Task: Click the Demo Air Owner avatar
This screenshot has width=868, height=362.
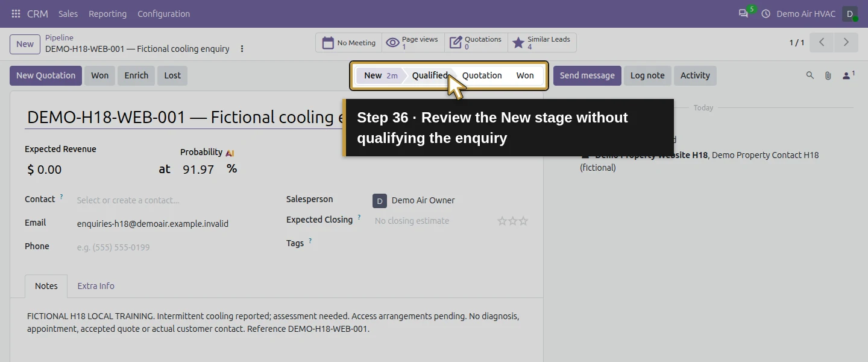Action: click(x=379, y=200)
